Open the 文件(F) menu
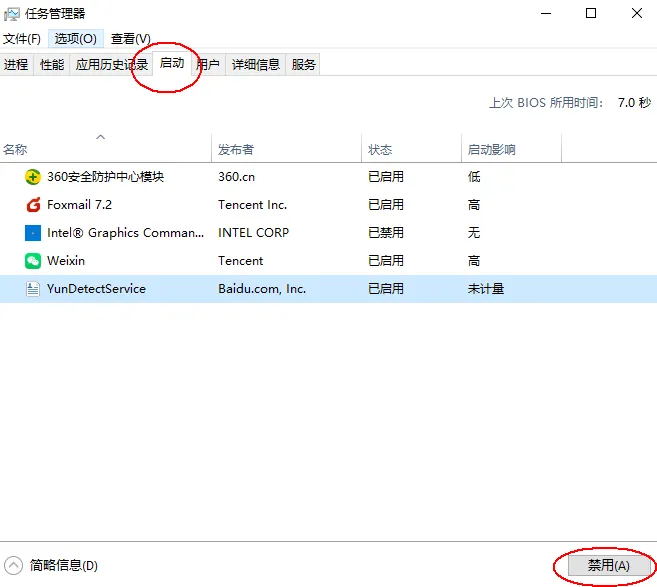Screen dimensions: 657x587 22,39
